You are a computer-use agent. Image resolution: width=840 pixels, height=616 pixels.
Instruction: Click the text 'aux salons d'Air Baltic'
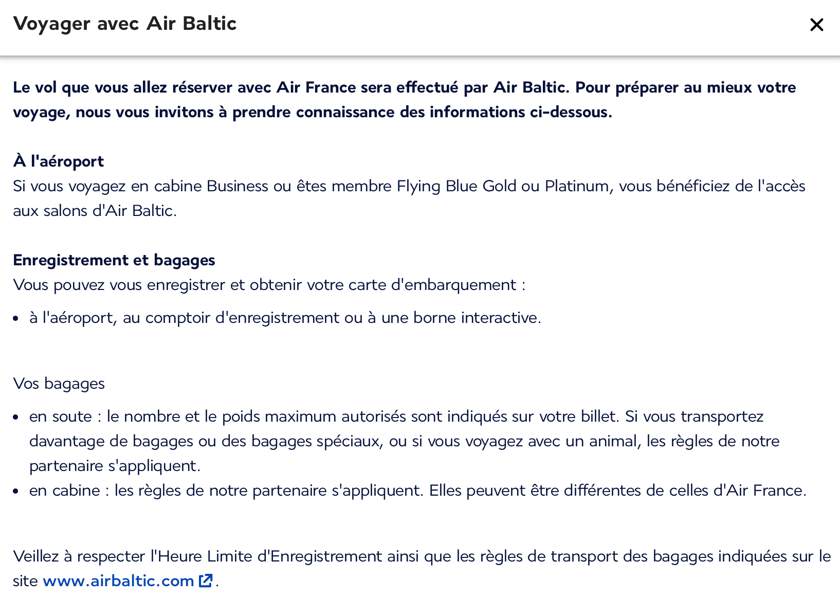(93, 211)
